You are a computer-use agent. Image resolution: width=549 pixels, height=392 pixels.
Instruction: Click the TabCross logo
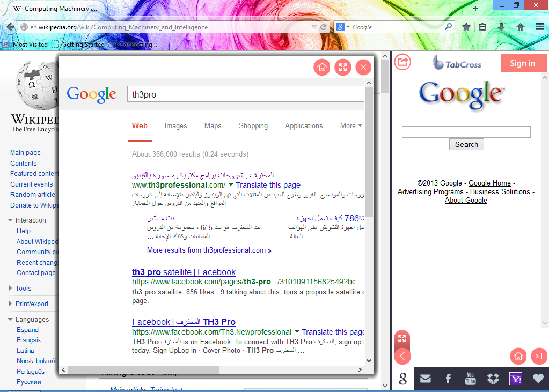tap(457, 63)
